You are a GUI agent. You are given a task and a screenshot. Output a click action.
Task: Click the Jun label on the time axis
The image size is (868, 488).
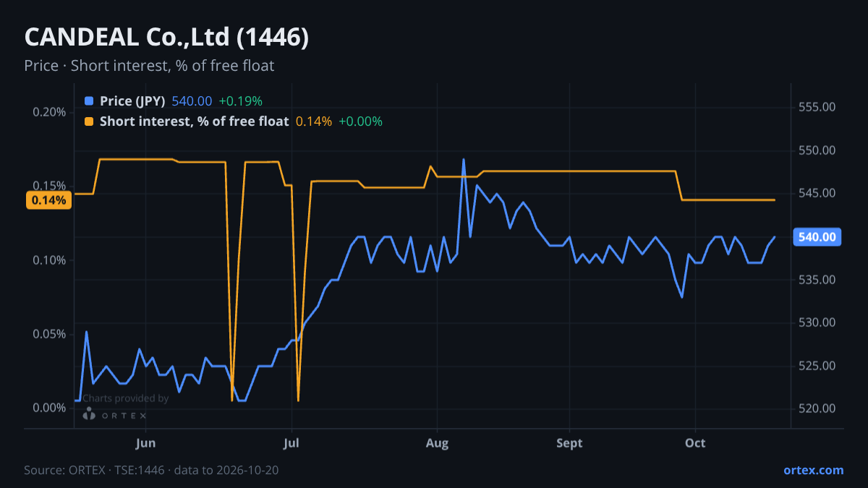(x=145, y=443)
